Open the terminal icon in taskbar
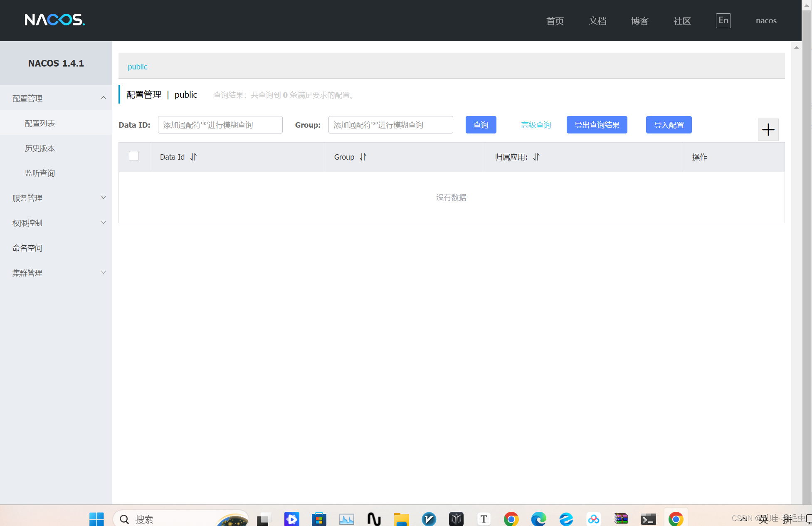Image resolution: width=812 pixels, height=526 pixels. coord(648,519)
